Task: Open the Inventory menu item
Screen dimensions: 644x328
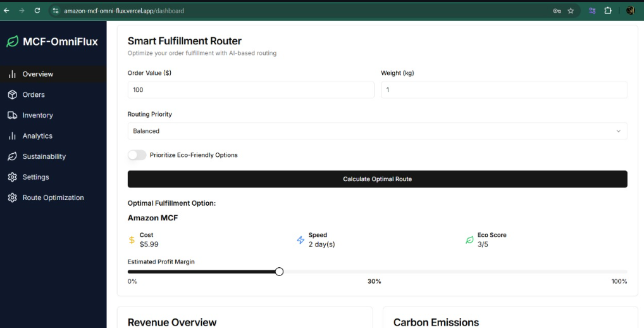Action: coord(53,115)
